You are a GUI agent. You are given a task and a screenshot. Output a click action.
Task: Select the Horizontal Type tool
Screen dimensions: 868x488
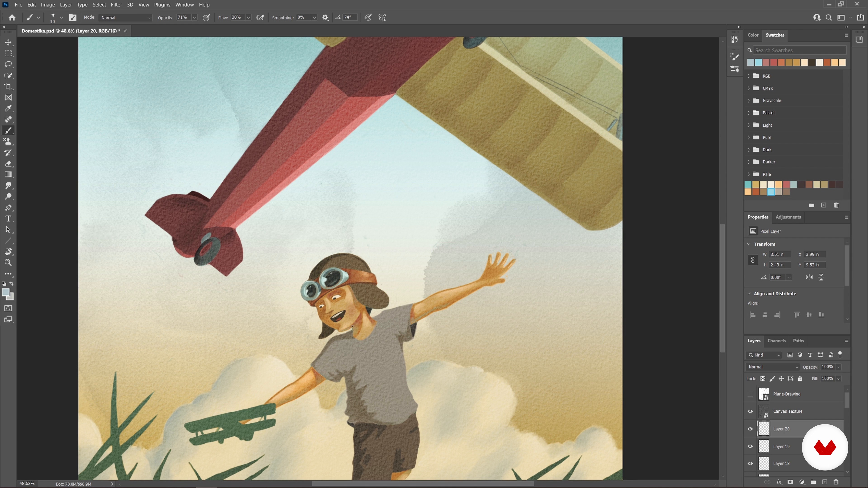tap(8, 219)
